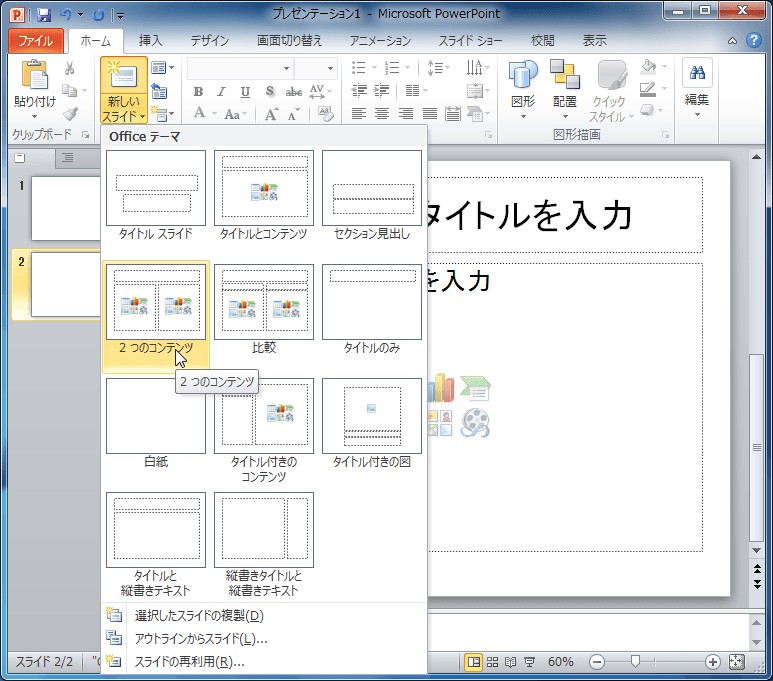Choose 選択したスライドの複製 menu item
The width and height of the screenshot is (773, 681).
click(x=264, y=615)
